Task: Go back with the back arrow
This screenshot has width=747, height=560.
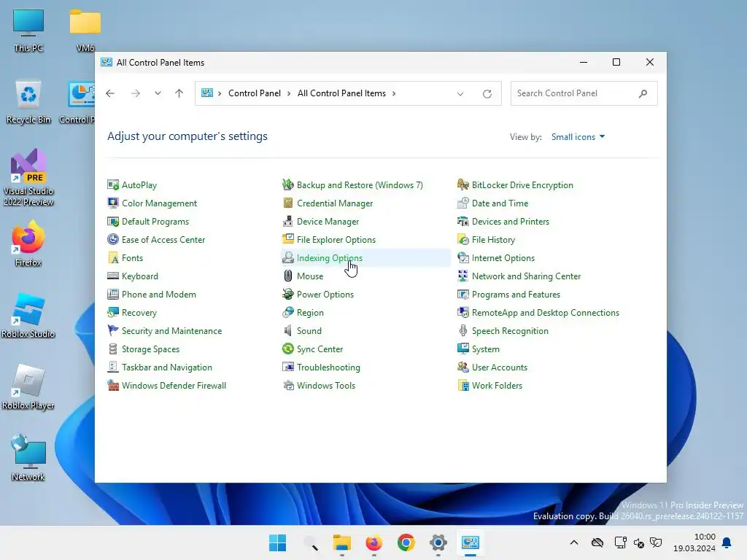Action: pos(111,93)
